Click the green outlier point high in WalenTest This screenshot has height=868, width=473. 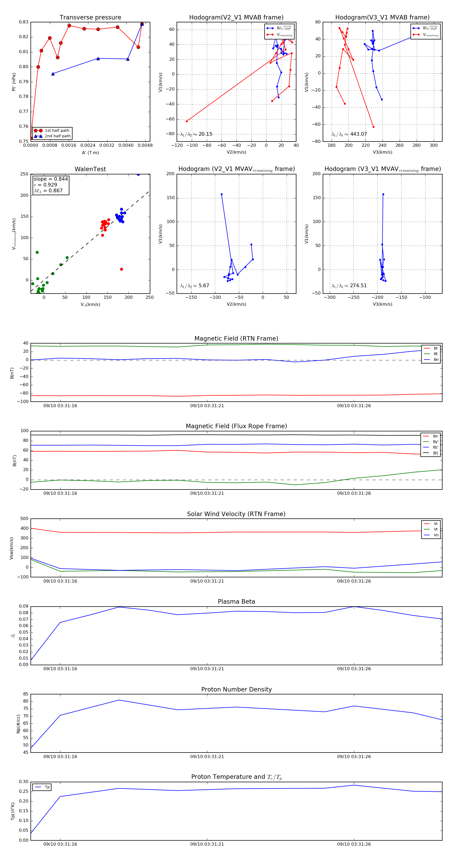(x=37, y=253)
